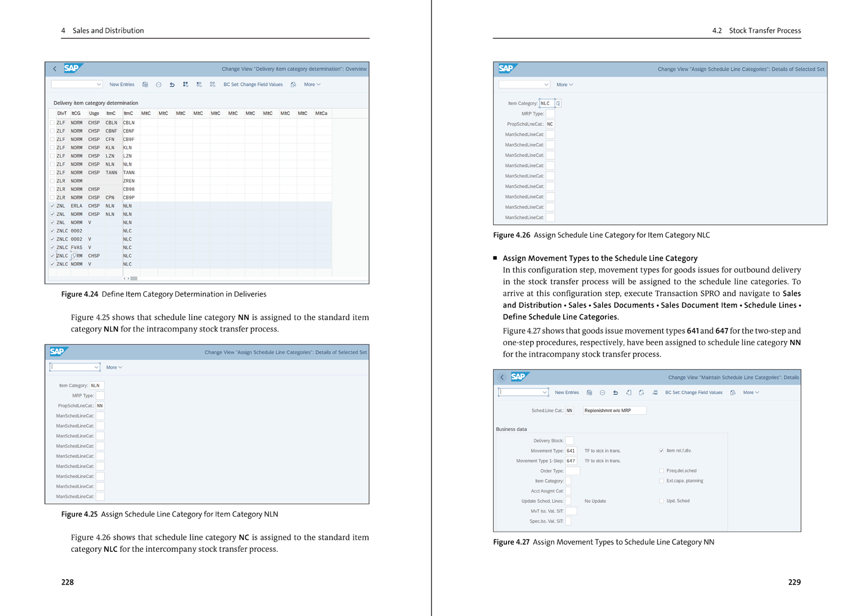Click BC Set: Change Field Values in Figure 4.27
Screen dimensions: 863x616
694,393
